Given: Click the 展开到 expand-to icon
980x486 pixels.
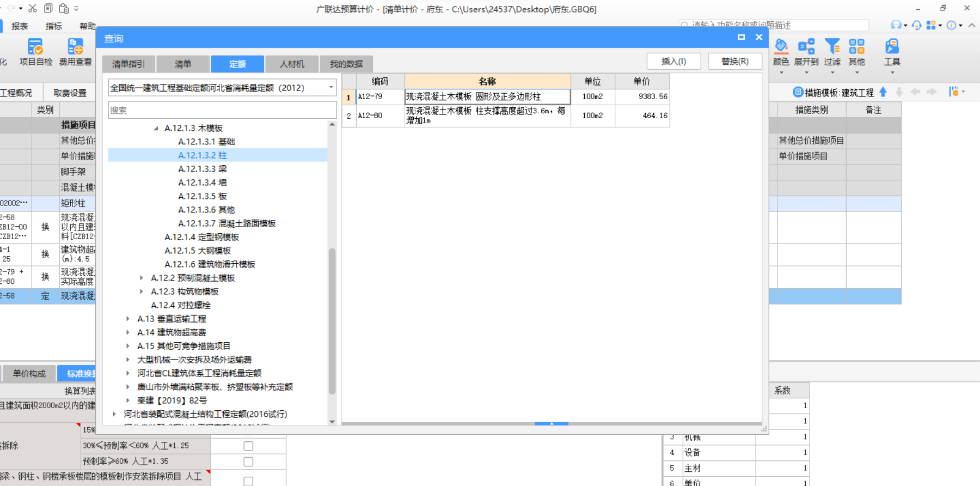Looking at the screenshot, I should click(806, 46).
